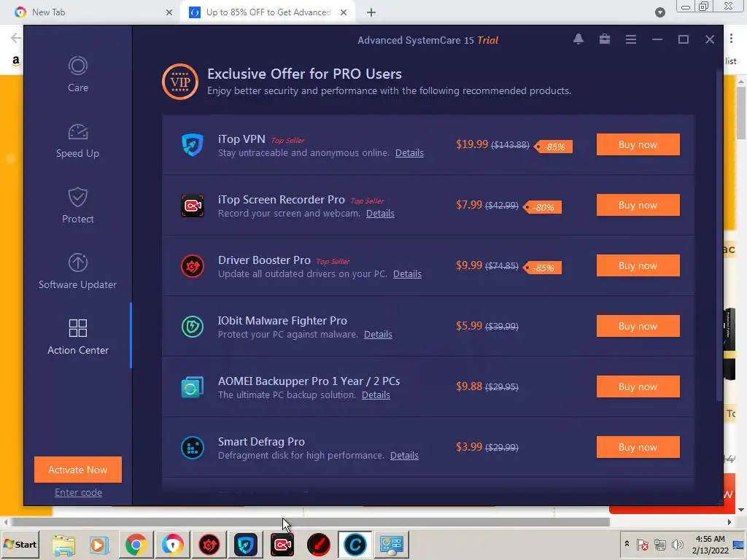747x560 pixels.
Task: Click the Driver Booster Pro icon
Action: point(193,265)
